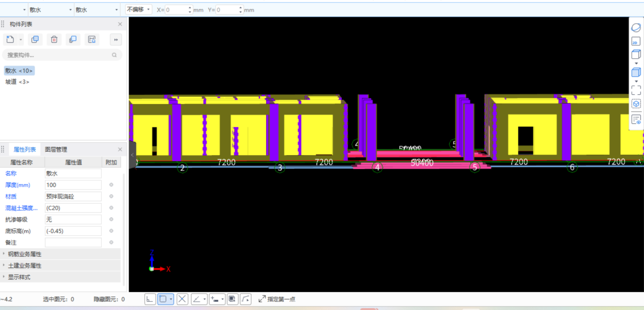Click the search magnifier in the component search

115,55
